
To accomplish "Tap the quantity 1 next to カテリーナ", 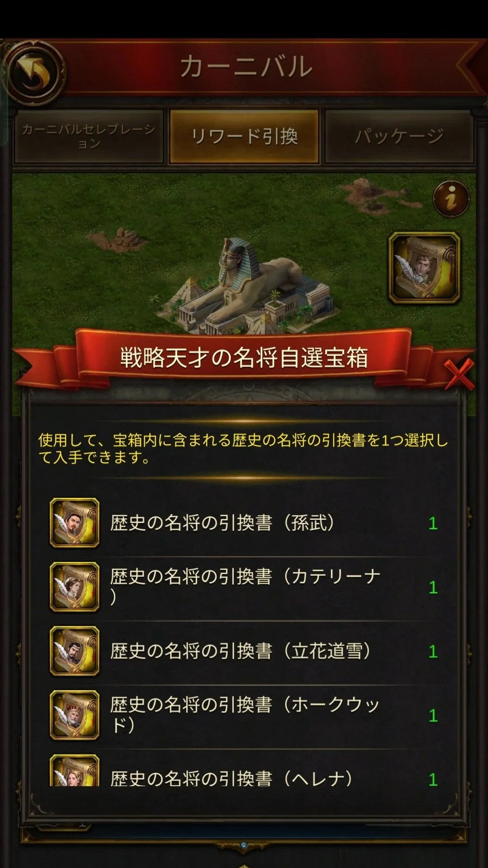I will tap(433, 588).
